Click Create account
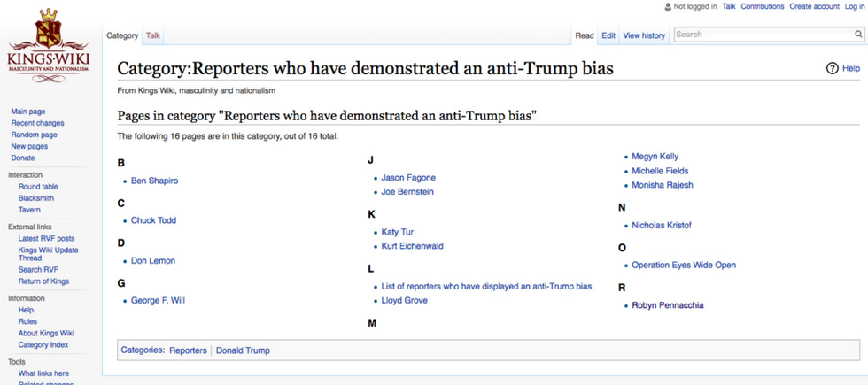 (814, 7)
